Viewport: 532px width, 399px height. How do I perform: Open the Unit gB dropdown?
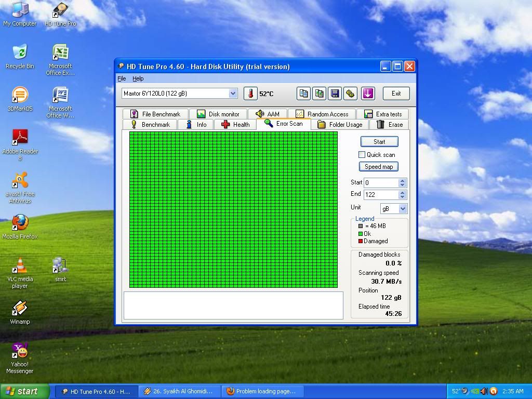tap(403, 209)
